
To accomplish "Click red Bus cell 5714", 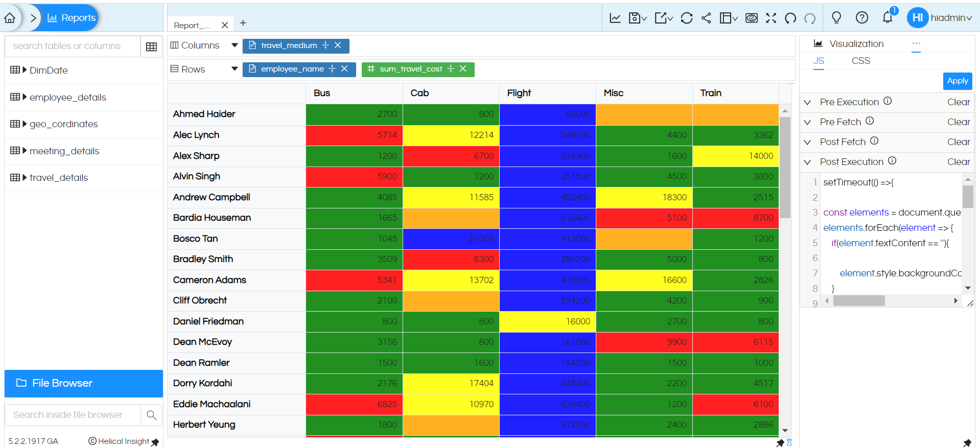I will point(354,135).
